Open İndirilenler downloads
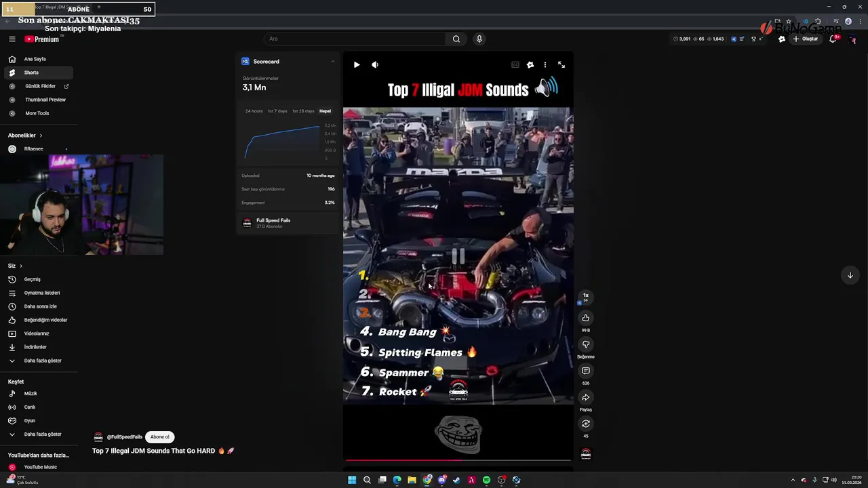868x488 pixels. point(37,347)
